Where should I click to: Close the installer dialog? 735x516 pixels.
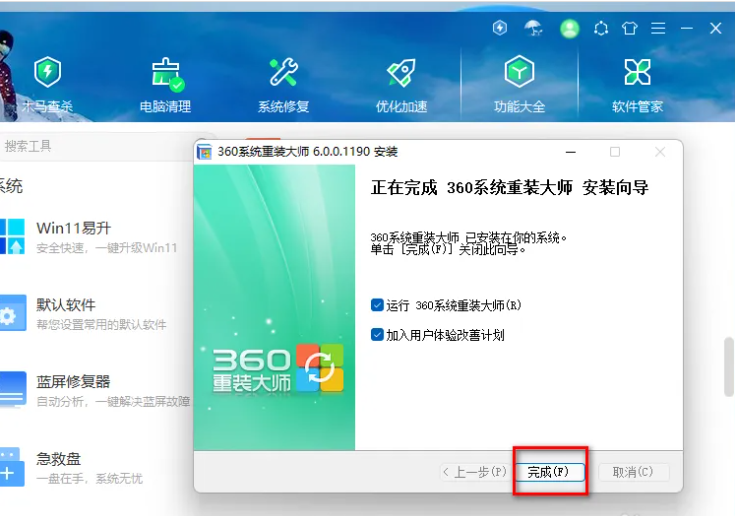[660, 152]
